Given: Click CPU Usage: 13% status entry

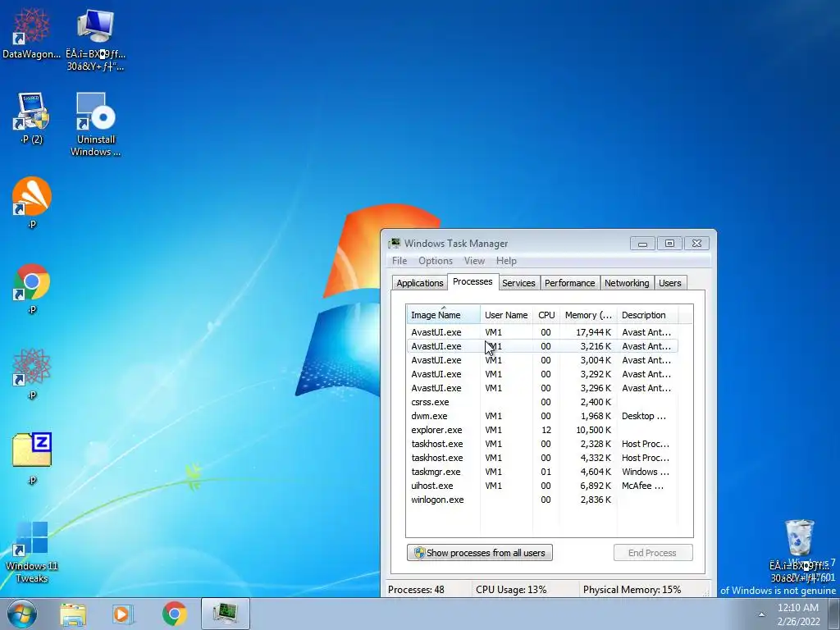Looking at the screenshot, I should coord(511,589).
